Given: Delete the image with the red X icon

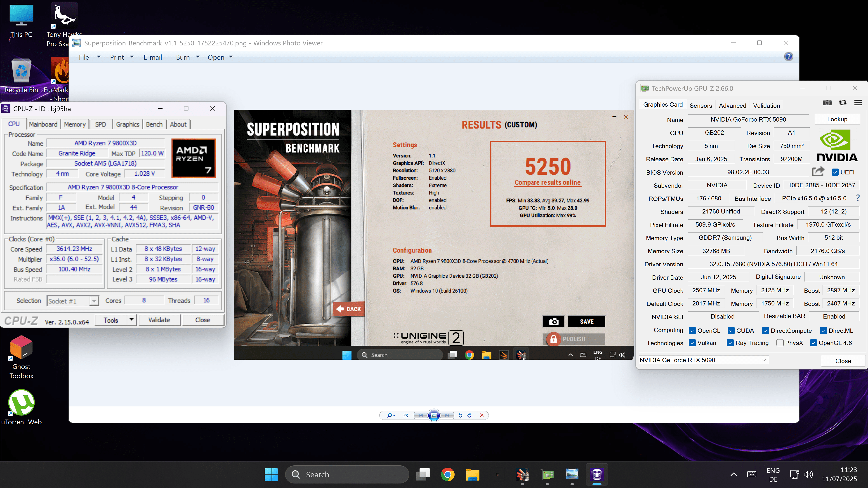Looking at the screenshot, I should pyautogui.click(x=482, y=415).
